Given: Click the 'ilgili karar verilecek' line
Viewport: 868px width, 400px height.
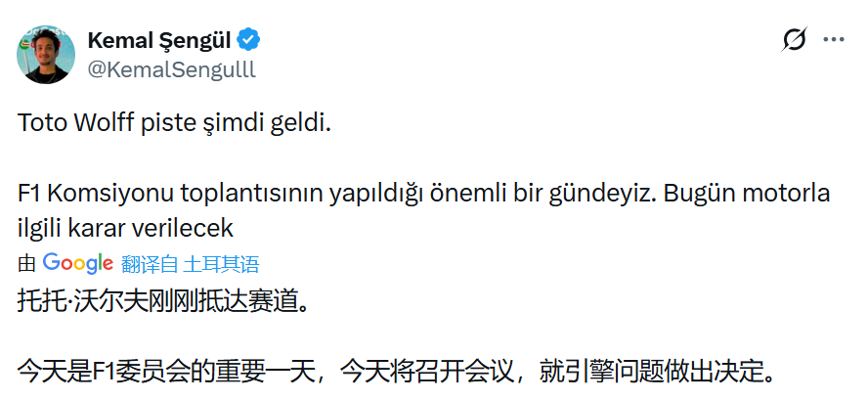Looking at the screenshot, I should (x=125, y=228).
